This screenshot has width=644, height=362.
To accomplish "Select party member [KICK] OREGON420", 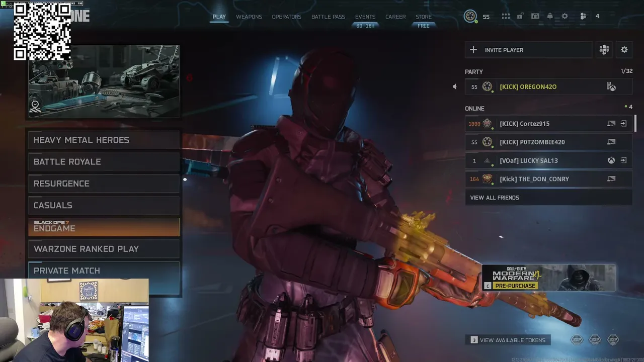I will pos(548,86).
